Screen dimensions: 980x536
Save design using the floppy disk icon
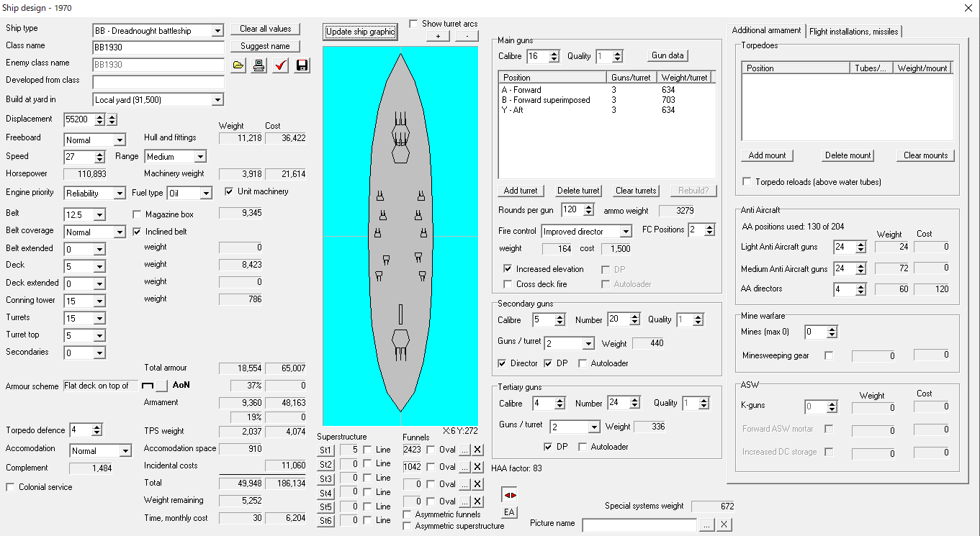pyautogui.click(x=302, y=65)
